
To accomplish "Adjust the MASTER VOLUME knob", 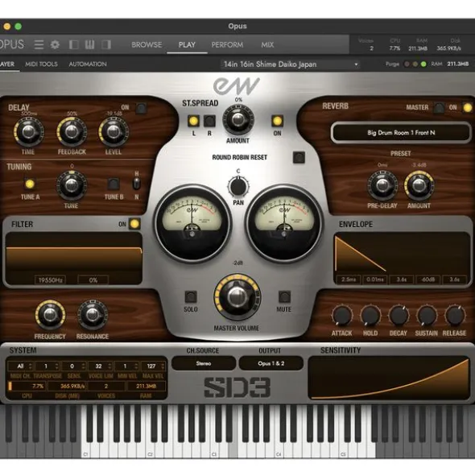I will (237, 297).
